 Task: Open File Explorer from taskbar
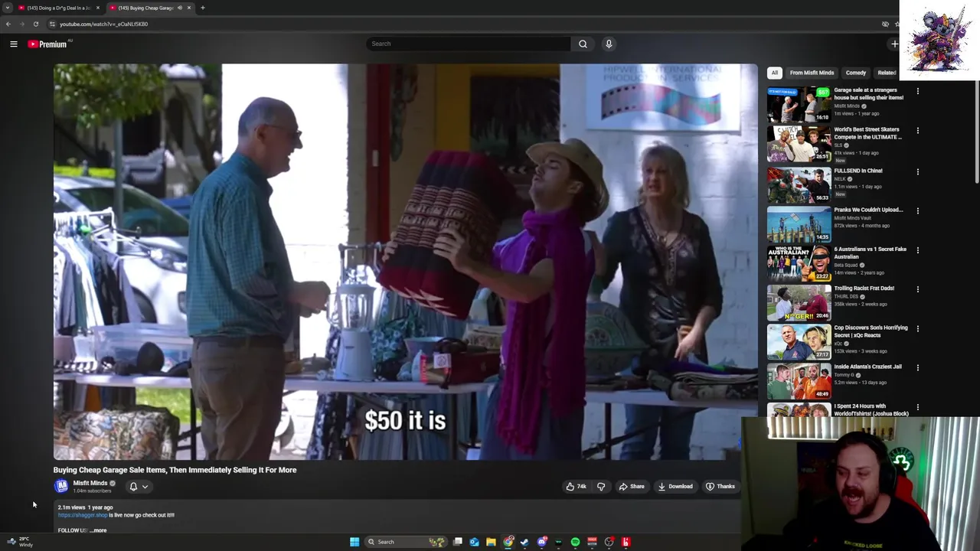pos(491,542)
